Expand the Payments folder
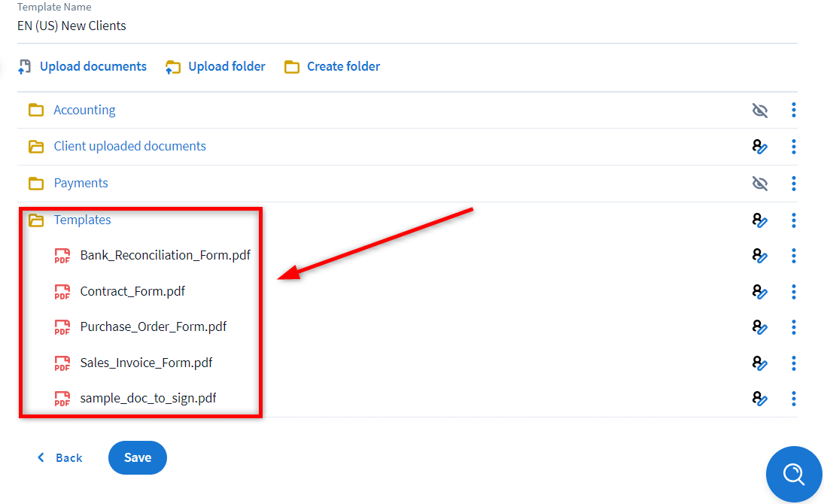This screenshot has width=824, height=504. click(36, 184)
